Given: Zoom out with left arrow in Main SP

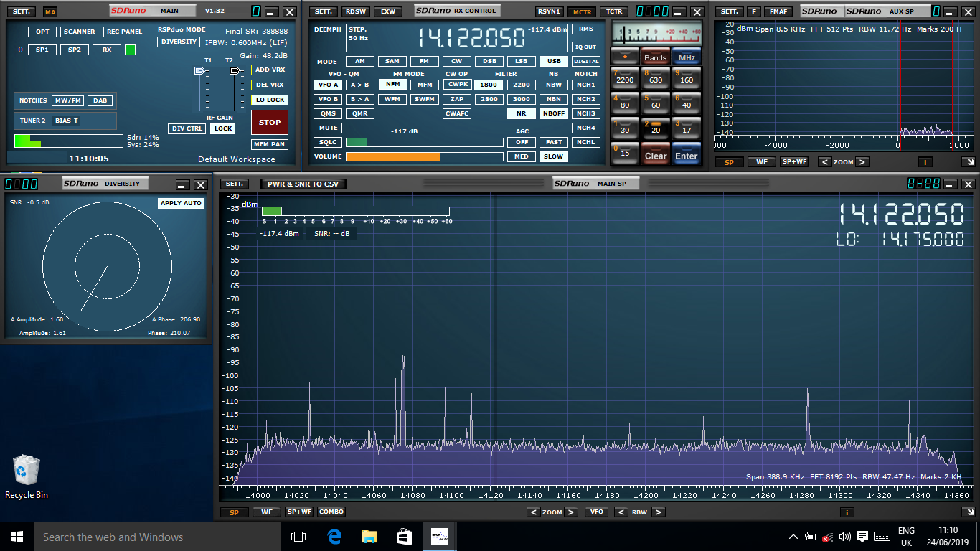Looking at the screenshot, I should pos(533,512).
